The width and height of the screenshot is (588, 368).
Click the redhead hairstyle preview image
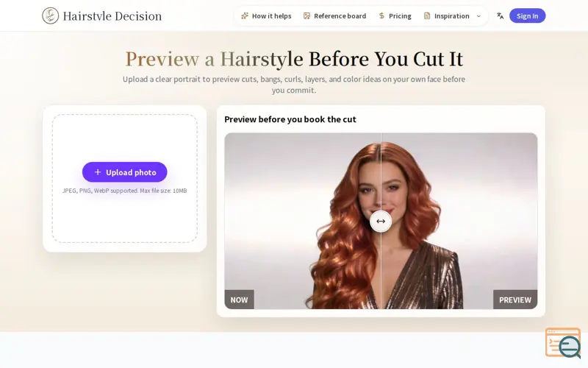click(x=381, y=221)
